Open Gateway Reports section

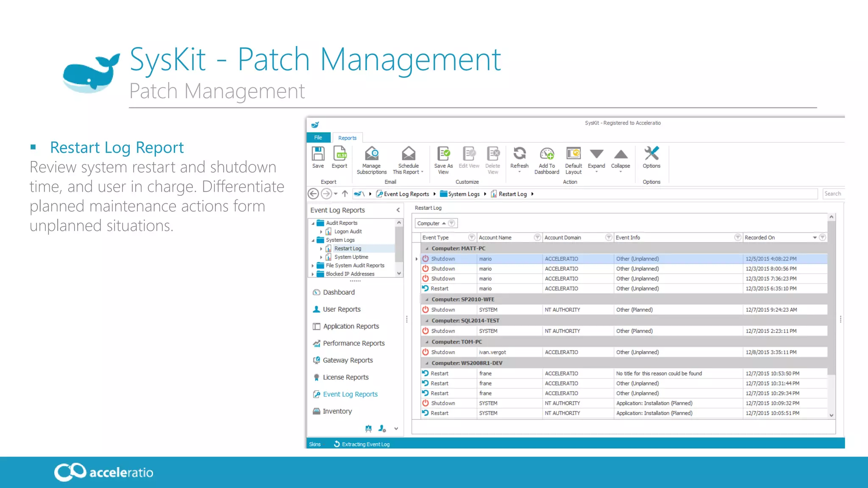348,360
